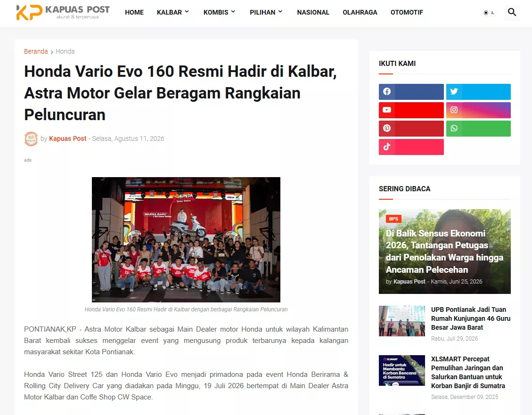Click the ads label below author

(28, 160)
